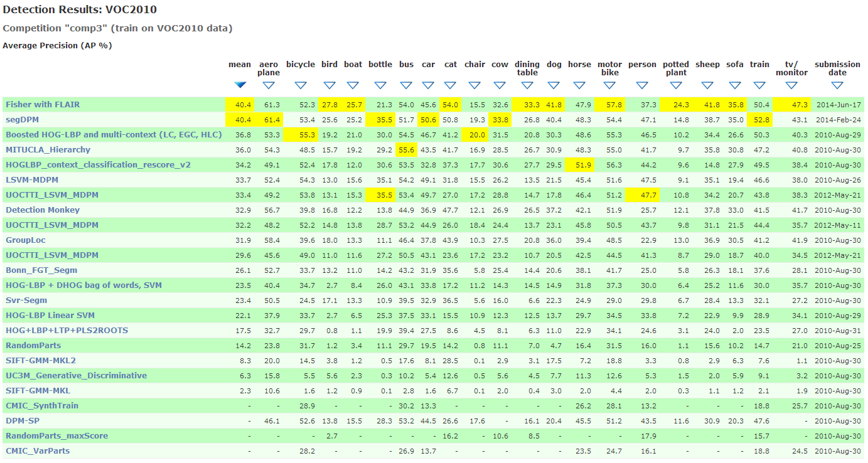
Task: Click the Competition "comp3" subtitle
Action: [x=118, y=28]
